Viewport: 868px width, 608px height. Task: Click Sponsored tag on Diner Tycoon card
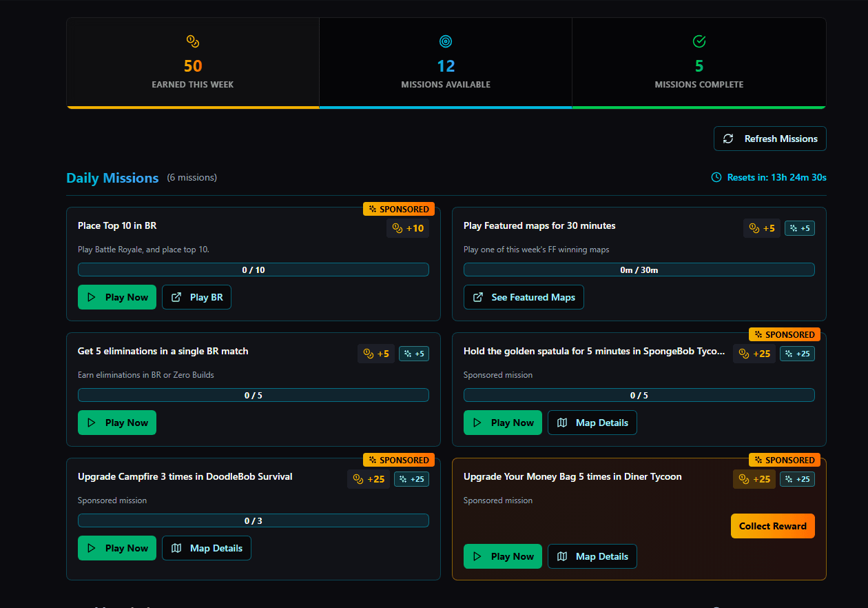785,460
